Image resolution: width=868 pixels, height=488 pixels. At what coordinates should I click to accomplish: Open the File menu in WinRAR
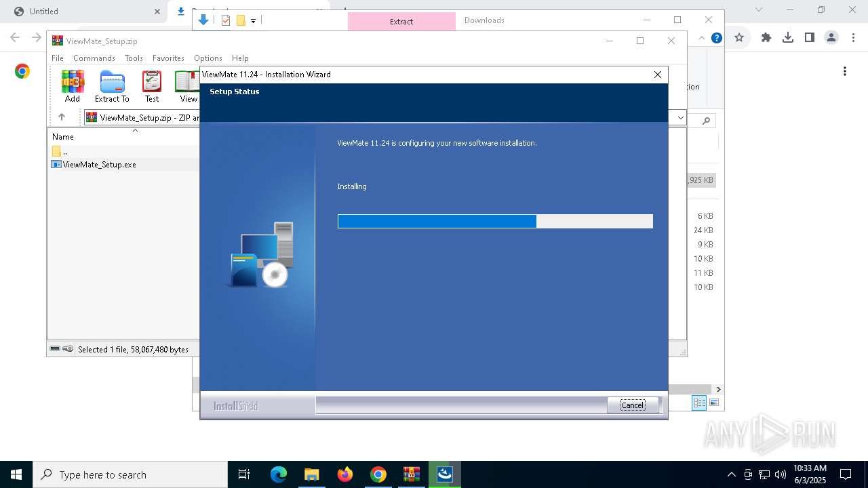[58, 58]
